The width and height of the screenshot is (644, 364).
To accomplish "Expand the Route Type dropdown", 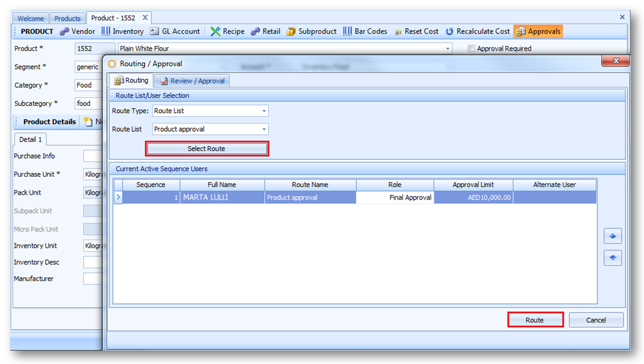I will click(264, 111).
